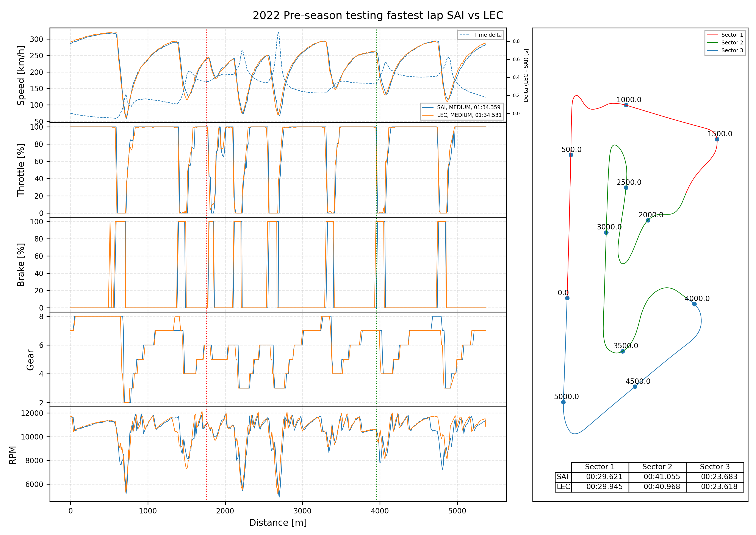756x535 pixels.
Task: Click the RPM axis tick label '6000'
Action: (x=34, y=484)
